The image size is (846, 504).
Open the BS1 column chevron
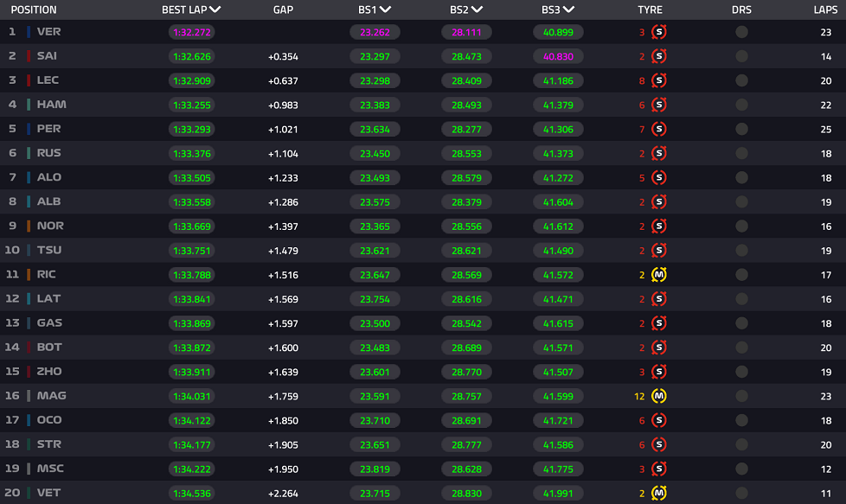[385, 10]
